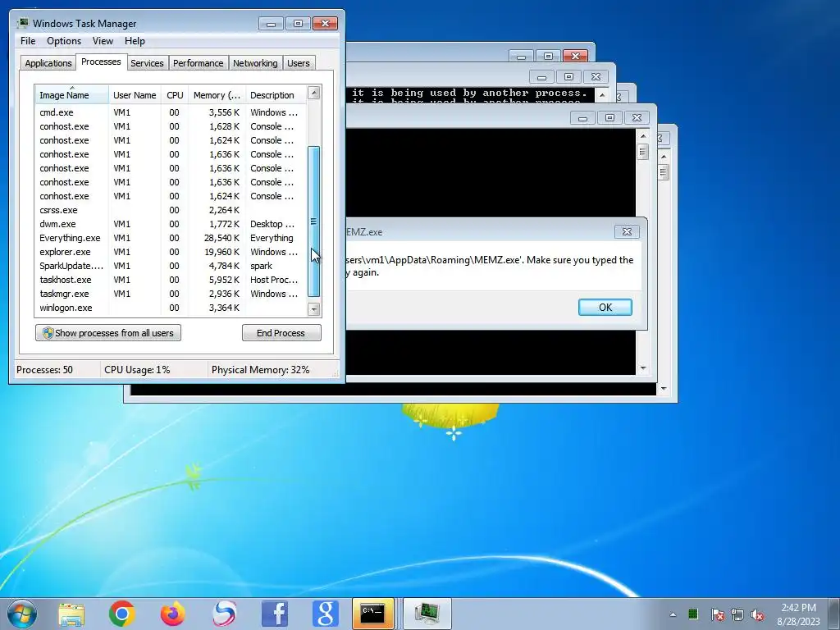This screenshot has height=630, width=840.
Task: Select the dwm.exe process
Action: tap(171, 224)
